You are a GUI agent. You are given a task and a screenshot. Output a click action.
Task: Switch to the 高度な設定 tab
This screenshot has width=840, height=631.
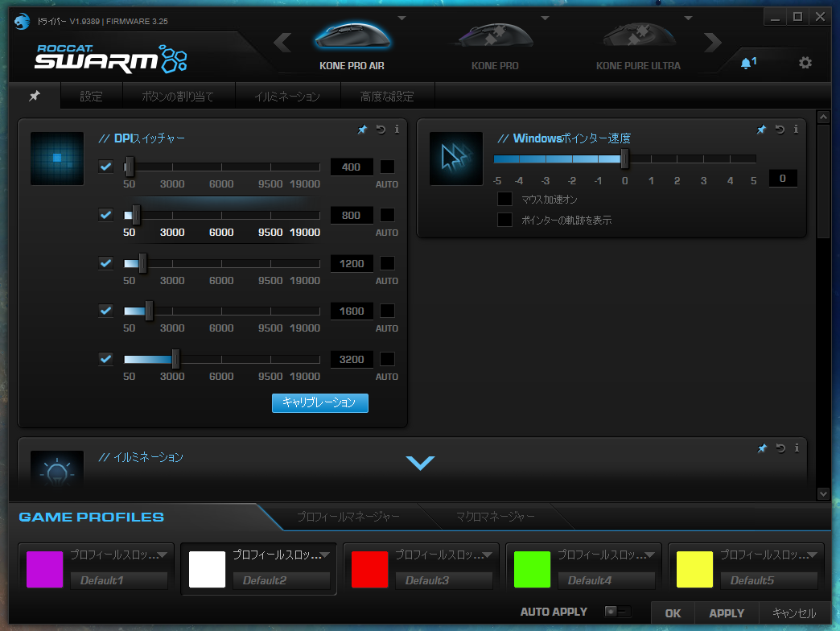(x=387, y=97)
